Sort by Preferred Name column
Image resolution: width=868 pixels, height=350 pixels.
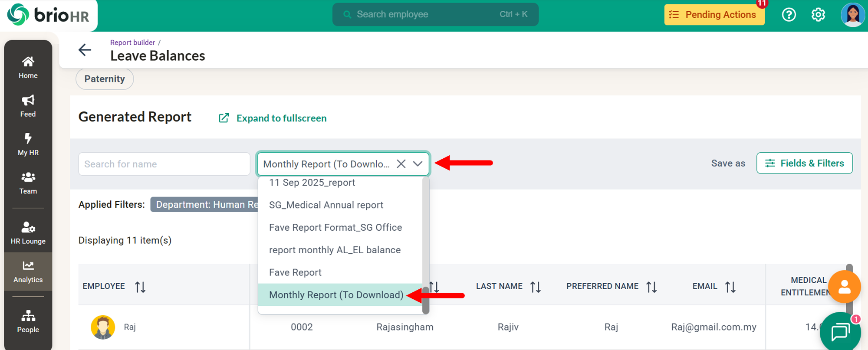point(651,287)
